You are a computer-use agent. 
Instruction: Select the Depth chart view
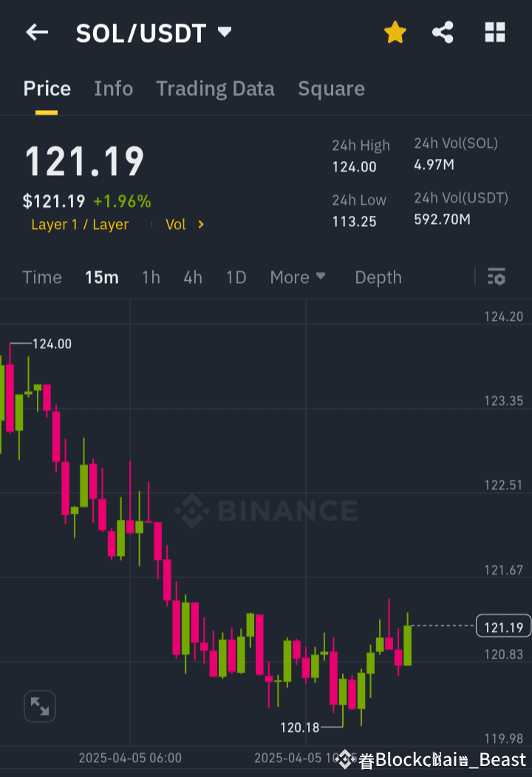pos(378,277)
